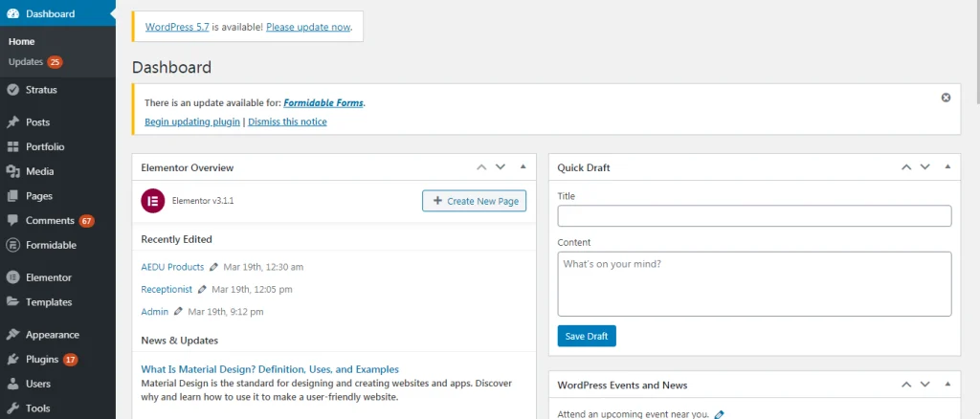
Task: Click the Elementor v3.1.1 version text
Action: tap(203, 201)
